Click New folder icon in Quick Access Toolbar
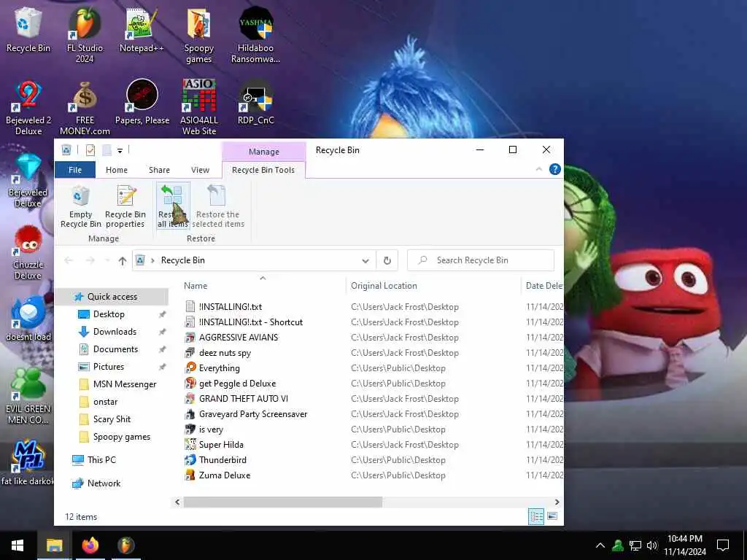The width and height of the screenshot is (747, 560). 107,150
